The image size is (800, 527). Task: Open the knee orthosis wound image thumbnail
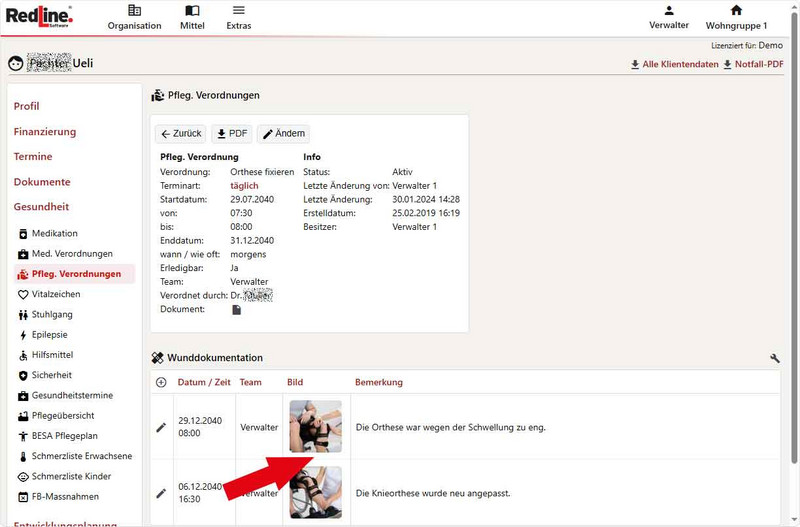(315, 492)
